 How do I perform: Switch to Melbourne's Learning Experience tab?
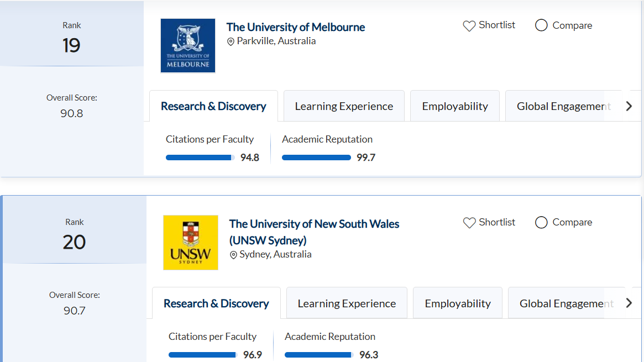click(x=344, y=106)
